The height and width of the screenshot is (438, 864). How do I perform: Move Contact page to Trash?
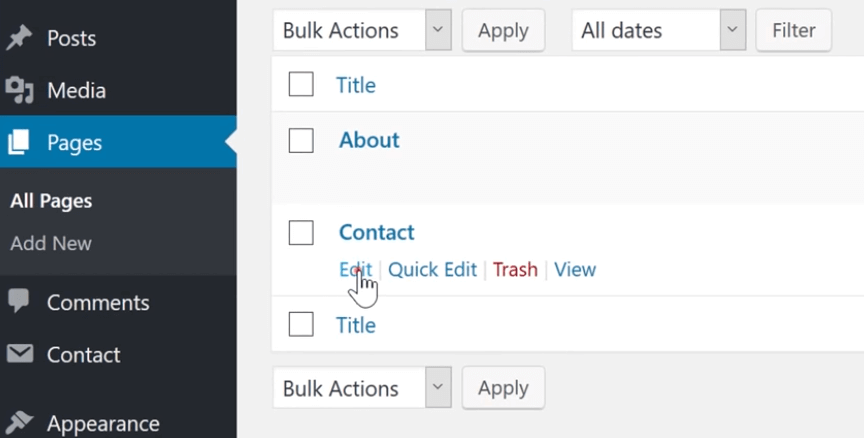(x=515, y=269)
